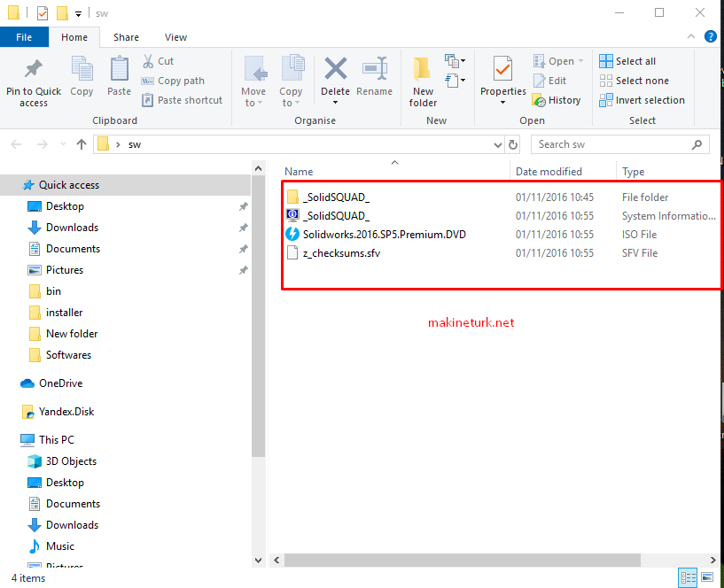Open the Easy access dropdown
Screen dimensions: 724x588
(455, 81)
